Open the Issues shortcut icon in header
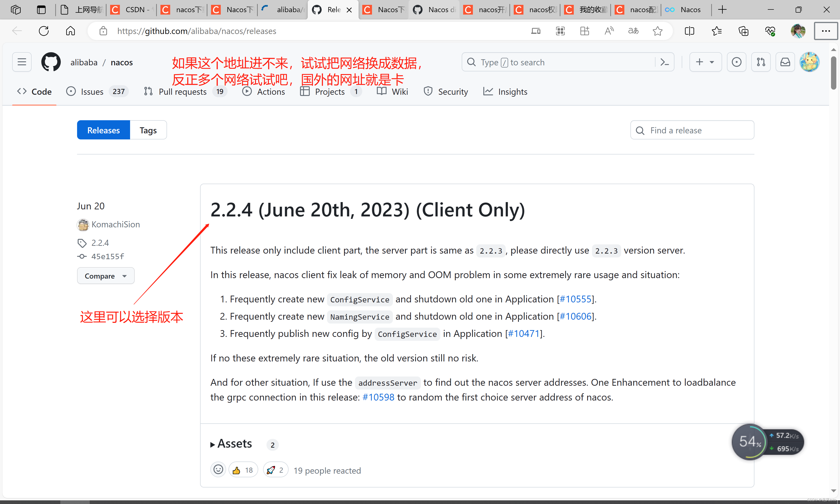Screen dimensions: 840x504 click(736, 62)
